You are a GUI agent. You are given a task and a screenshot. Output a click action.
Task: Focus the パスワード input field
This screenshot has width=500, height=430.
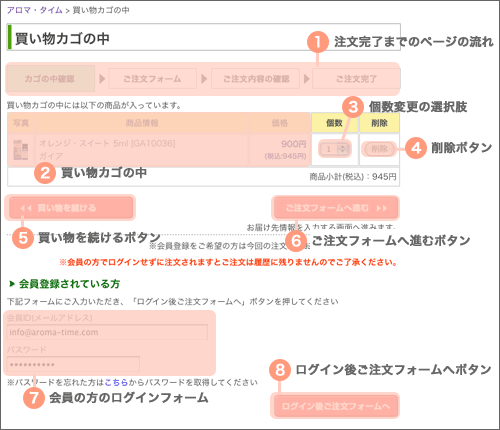(73, 364)
